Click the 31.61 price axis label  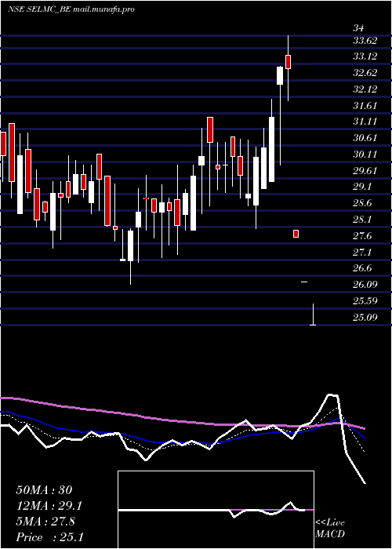[x=365, y=105]
